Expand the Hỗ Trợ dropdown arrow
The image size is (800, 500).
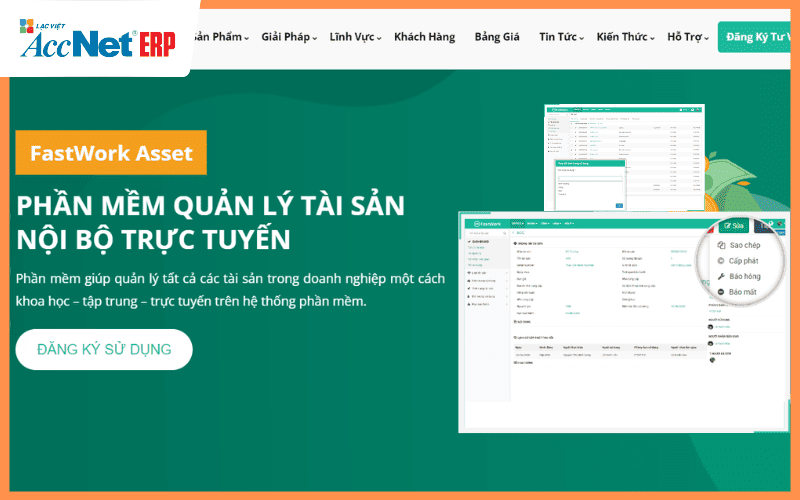click(706, 38)
